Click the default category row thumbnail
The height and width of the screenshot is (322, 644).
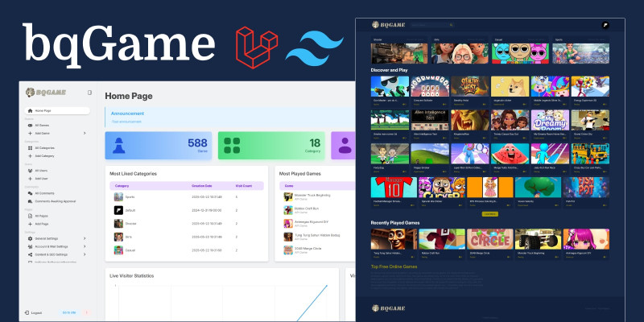pos(118,210)
